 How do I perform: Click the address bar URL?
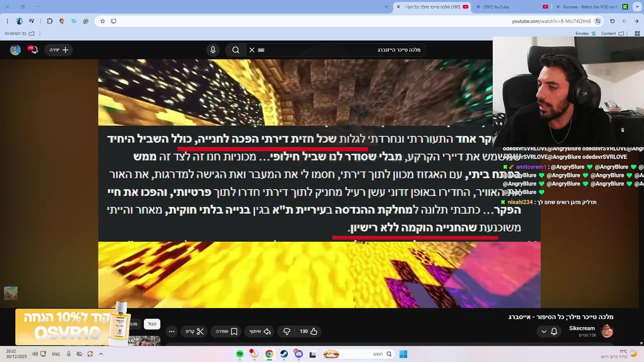551,21
